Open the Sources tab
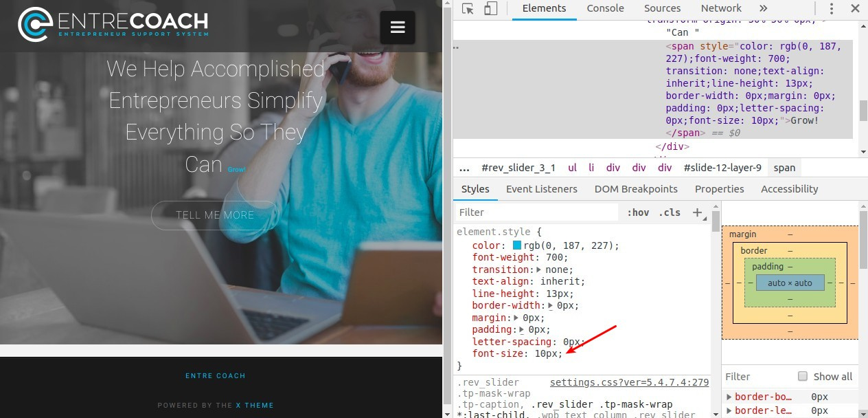The width and height of the screenshot is (868, 418). click(662, 8)
